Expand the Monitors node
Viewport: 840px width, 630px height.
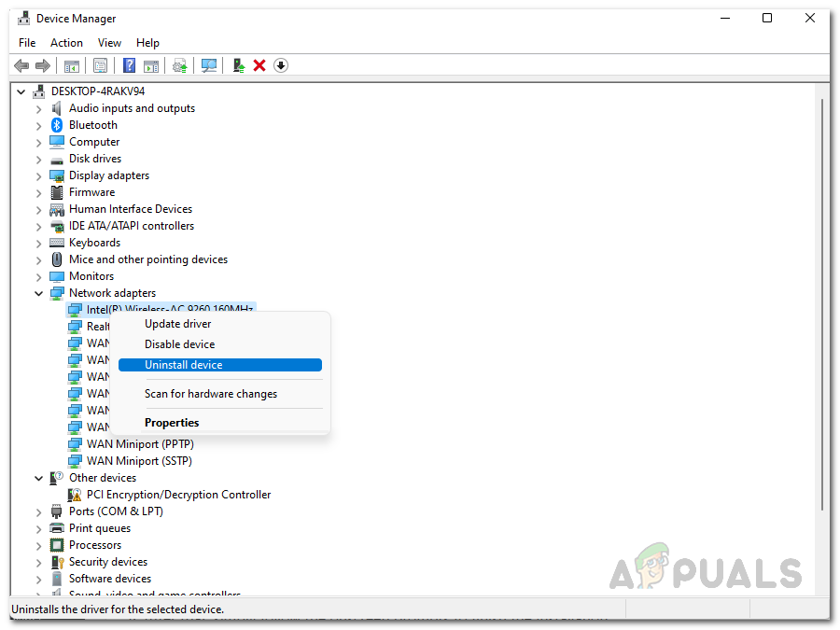tap(38, 277)
